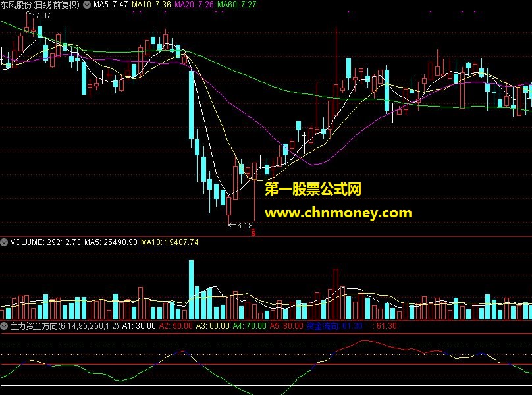Select the MA20: 7.26 label
The width and height of the screenshot is (532, 395).
coord(194,5)
